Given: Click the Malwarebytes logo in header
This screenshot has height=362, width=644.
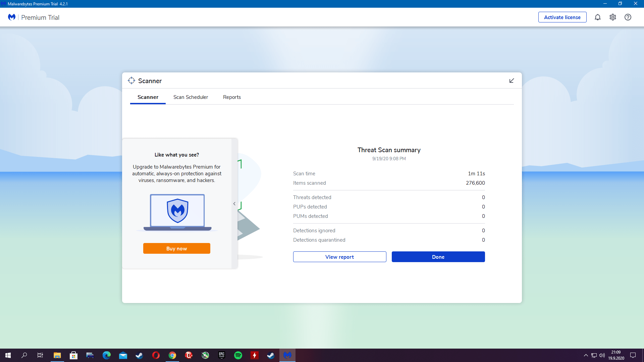Looking at the screenshot, I should 12,17.
